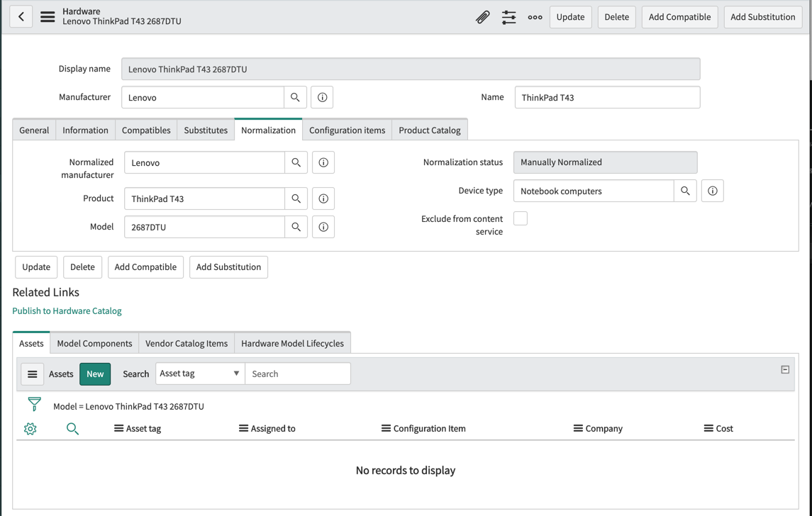Click the Normalization status field

pyautogui.click(x=606, y=162)
